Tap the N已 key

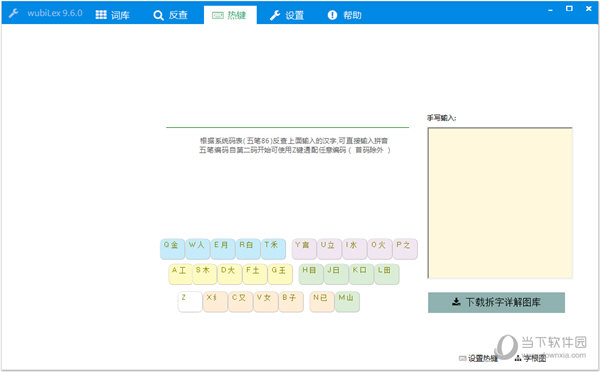[x=322, y=302]
